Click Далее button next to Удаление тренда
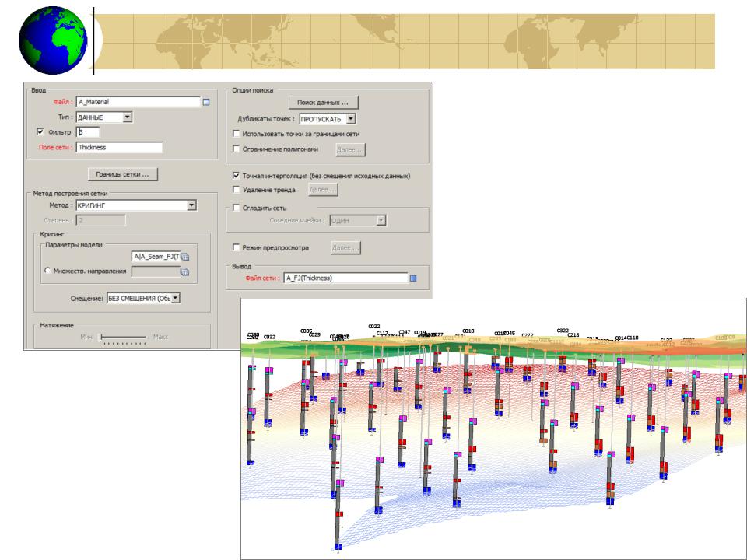The image size is (747, 560). 323,190
